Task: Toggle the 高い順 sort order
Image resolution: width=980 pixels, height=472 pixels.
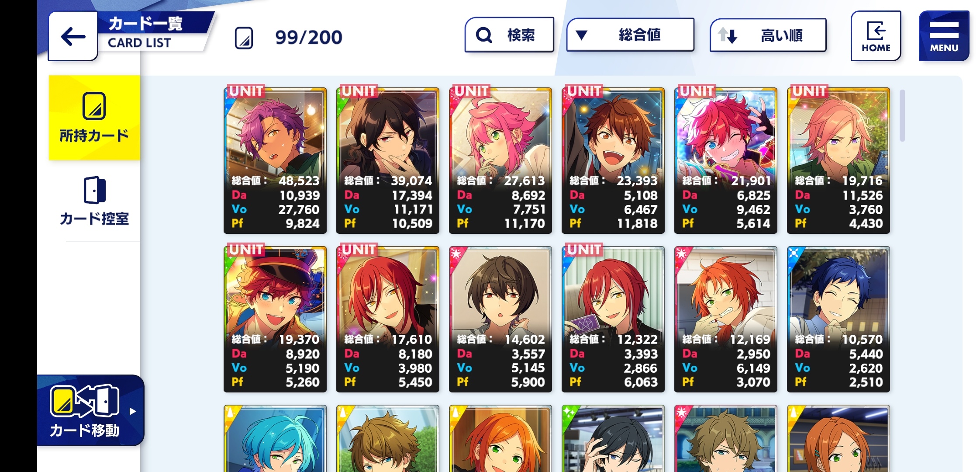Action: [768, 35]
